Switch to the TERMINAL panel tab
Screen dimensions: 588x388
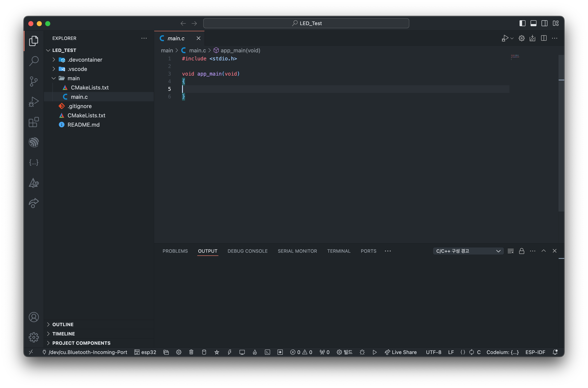coord(339,251)
